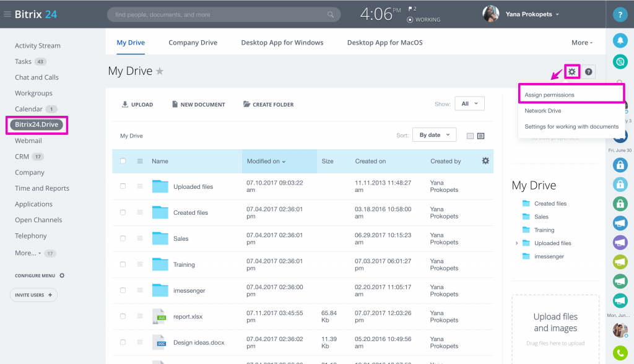The width and height of the screenshot is (634, 364).
Task: Select Created files in the folder tree
Action: pyautogui.click(x=550, y=204)
